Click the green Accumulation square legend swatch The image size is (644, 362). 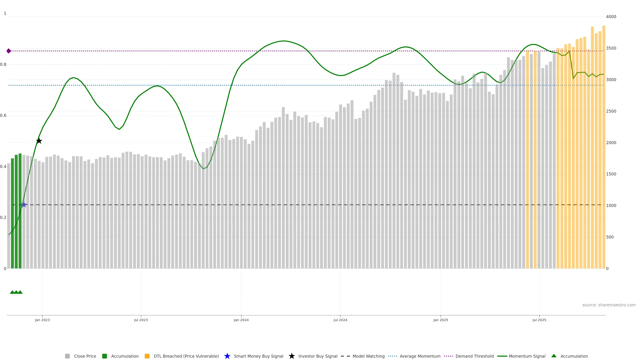pyautogui.click(x=104, y=356)
